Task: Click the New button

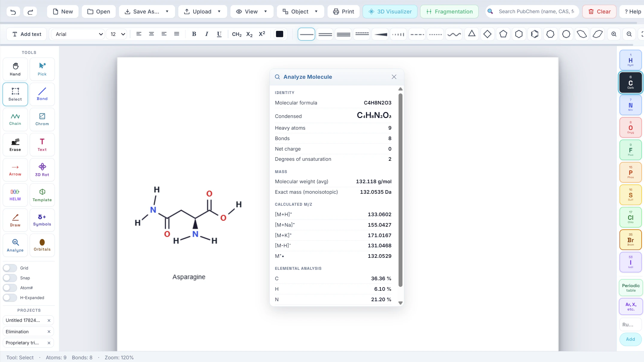Action: (x=63, y=12)
